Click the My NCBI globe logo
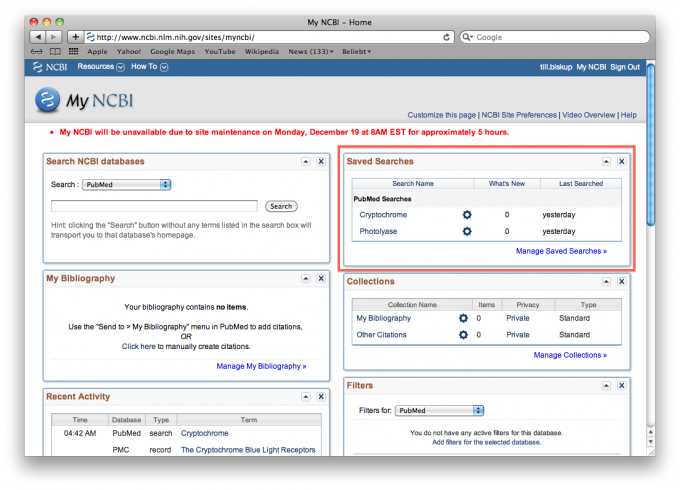The width and height of the screenshot is (680, 490). tap(47, 100)
